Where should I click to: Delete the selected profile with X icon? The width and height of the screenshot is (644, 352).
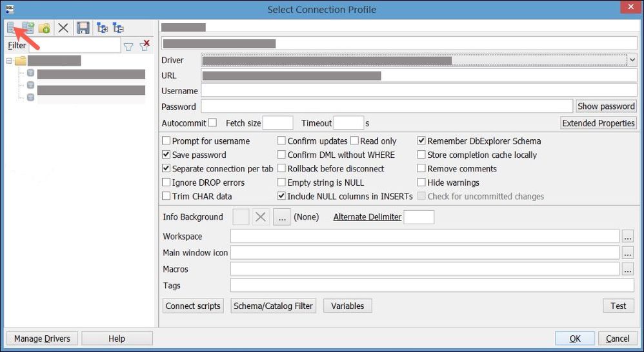click(x=63, y=28)
